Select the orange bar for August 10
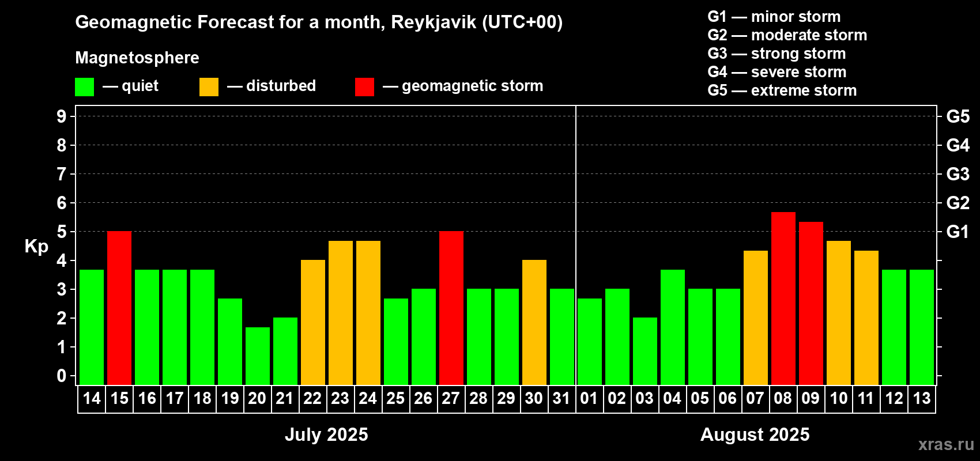Viewport: 980px width, 461px height. pyautogui.click(x=839, y=313)
